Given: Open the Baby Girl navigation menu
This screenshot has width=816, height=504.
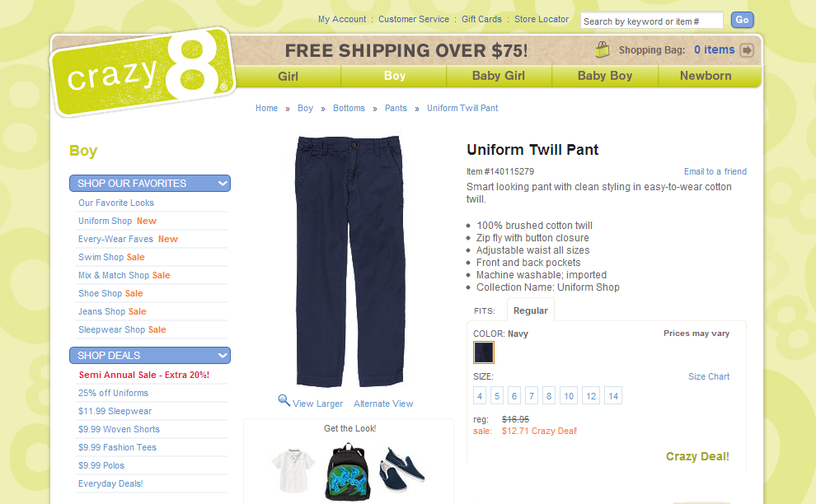Looking at the screenshot, I should click(498, 76).
